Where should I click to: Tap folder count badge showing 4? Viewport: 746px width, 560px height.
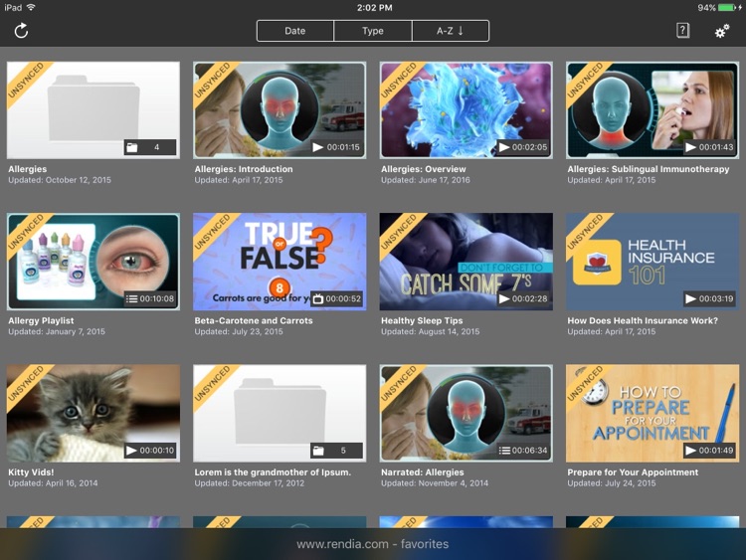pos(150,147)
